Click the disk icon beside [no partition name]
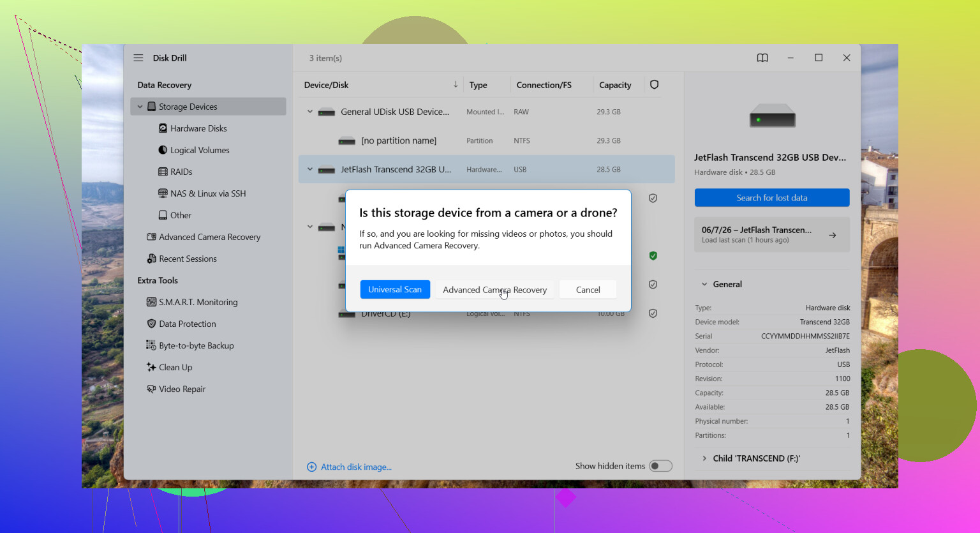 coord(346,141)
